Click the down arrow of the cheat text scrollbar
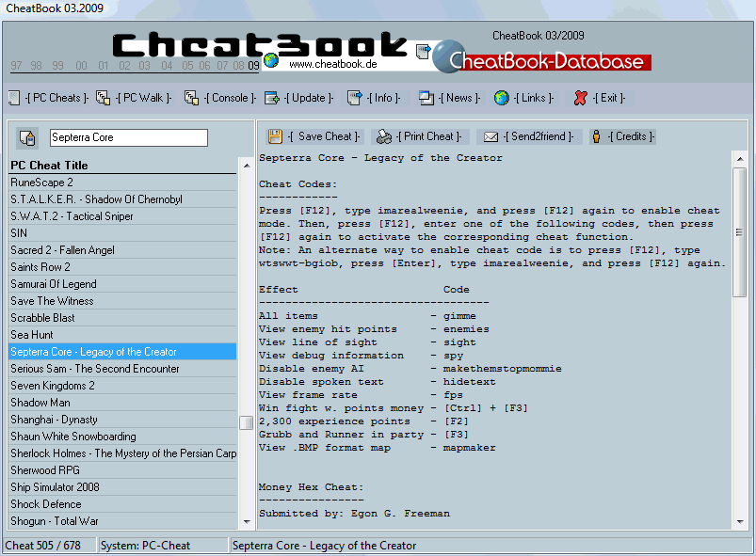Viewport: 756px width, 556px height. pos(740,522)
